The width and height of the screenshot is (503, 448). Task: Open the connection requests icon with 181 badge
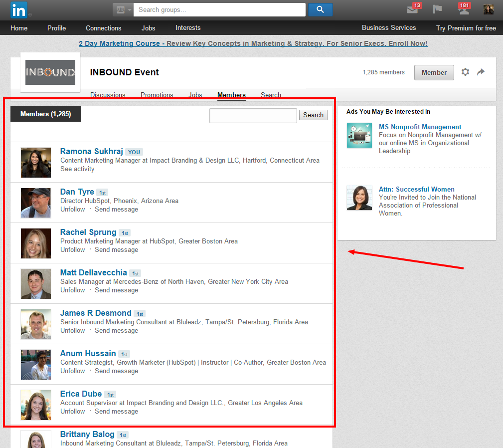pos(464,10)
